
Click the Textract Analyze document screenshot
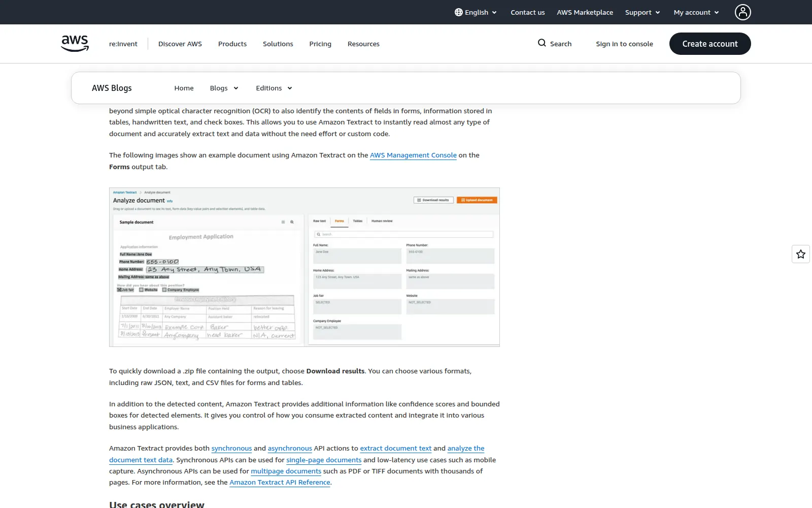304,267
